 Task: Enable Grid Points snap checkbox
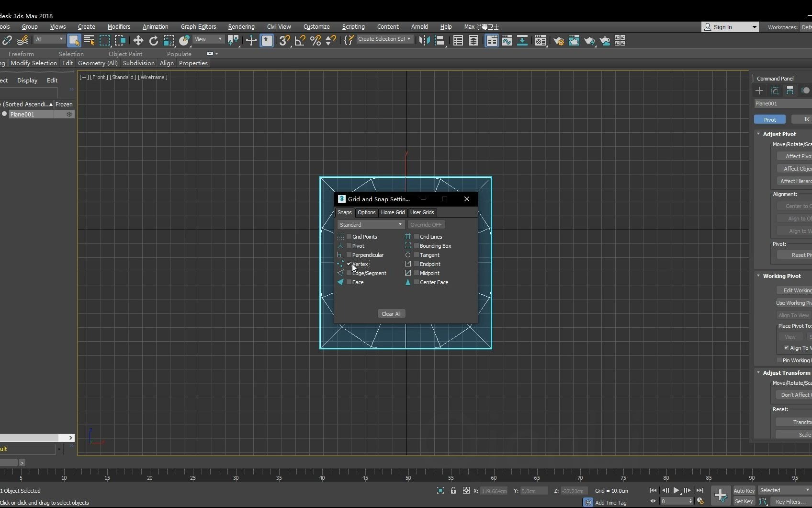click(349, 237)
